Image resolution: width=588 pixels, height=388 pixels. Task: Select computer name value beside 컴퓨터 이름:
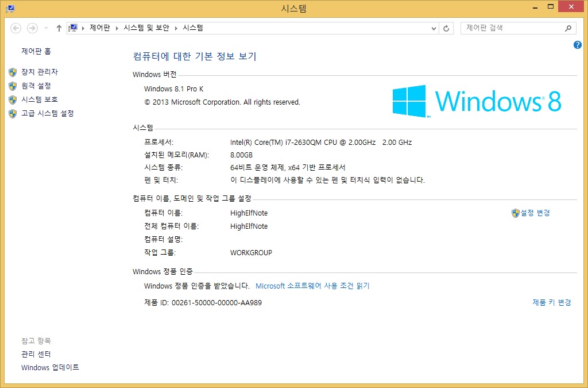click(249, 213)
